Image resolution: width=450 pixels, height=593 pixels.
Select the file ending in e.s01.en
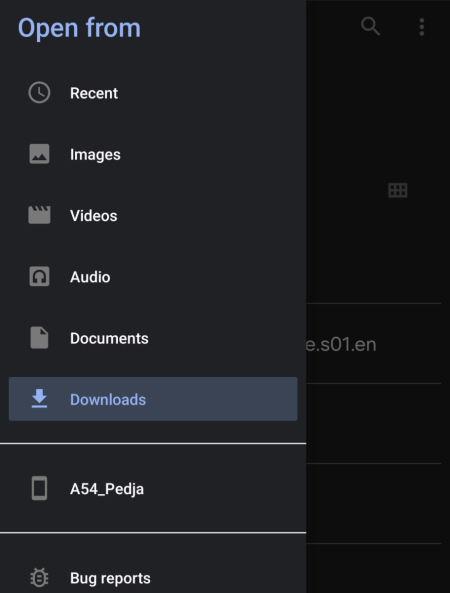point(374,344)
